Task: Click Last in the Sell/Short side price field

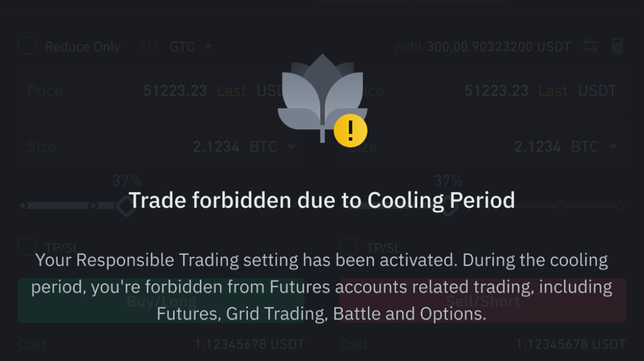Action: pos(553,91)
